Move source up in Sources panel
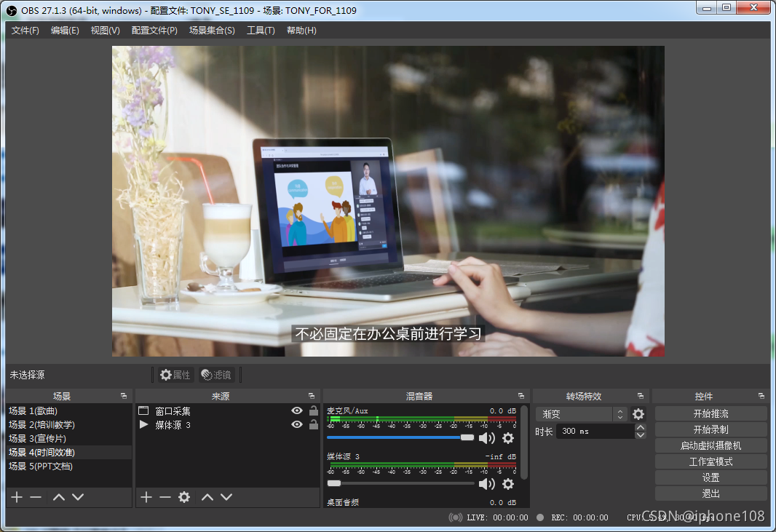This screenshot has width=776, height=532. (207, 497)
